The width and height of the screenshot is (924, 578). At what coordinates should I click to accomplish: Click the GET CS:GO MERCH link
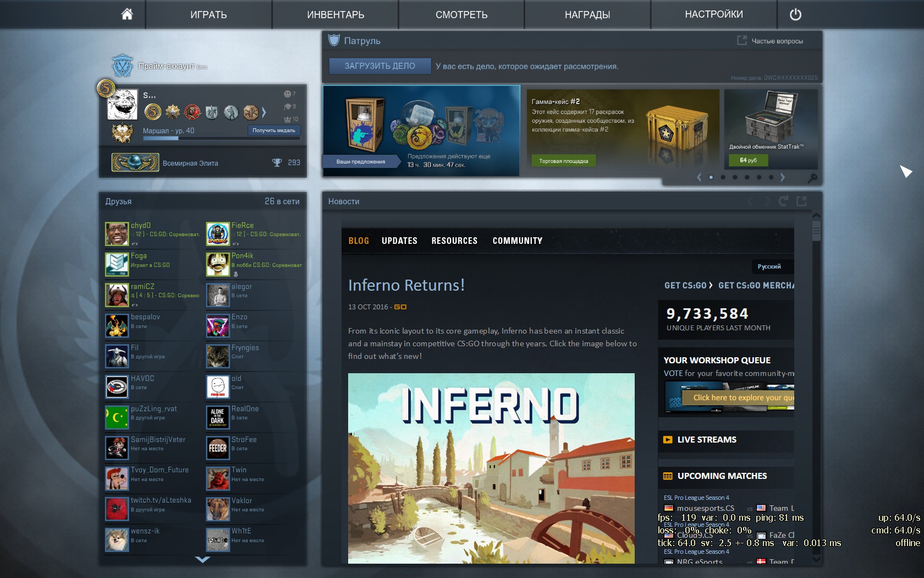point(756,285)
